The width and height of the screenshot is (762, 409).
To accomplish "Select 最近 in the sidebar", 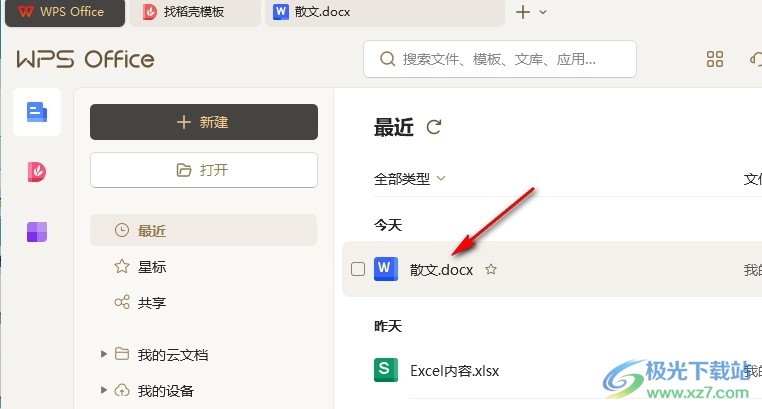I will (203, 230).
